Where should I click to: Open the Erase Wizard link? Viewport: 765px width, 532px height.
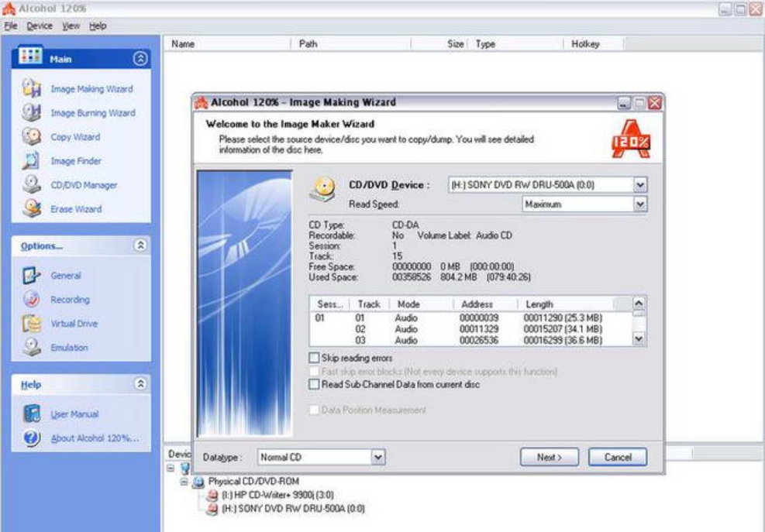click(76, 209)
